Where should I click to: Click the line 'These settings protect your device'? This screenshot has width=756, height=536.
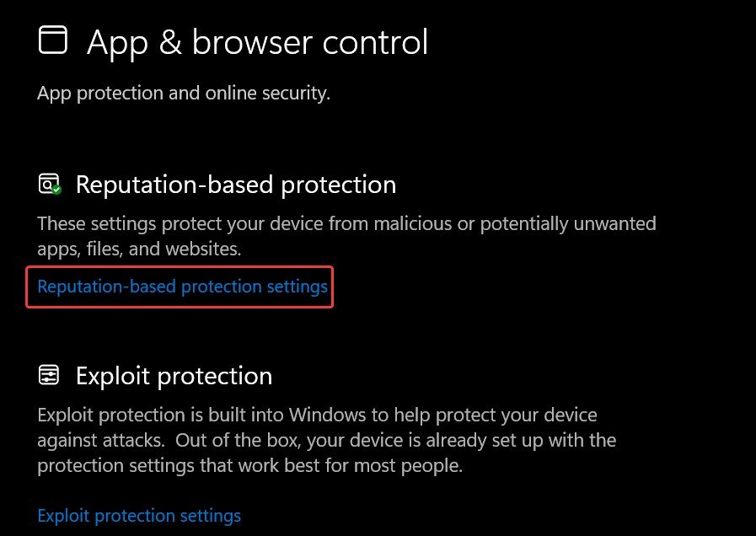pos(346,224)
